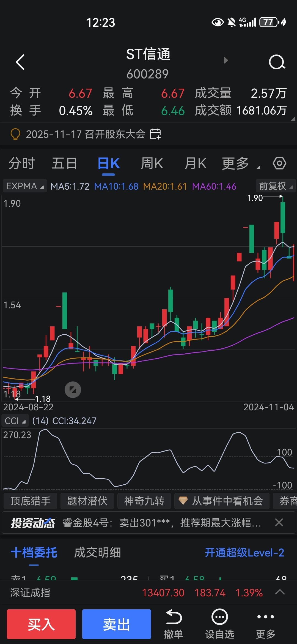Viewport: 297px width, 644px height.
Task: Tap 开通超级Level-2 link
Action: (244, 553)
